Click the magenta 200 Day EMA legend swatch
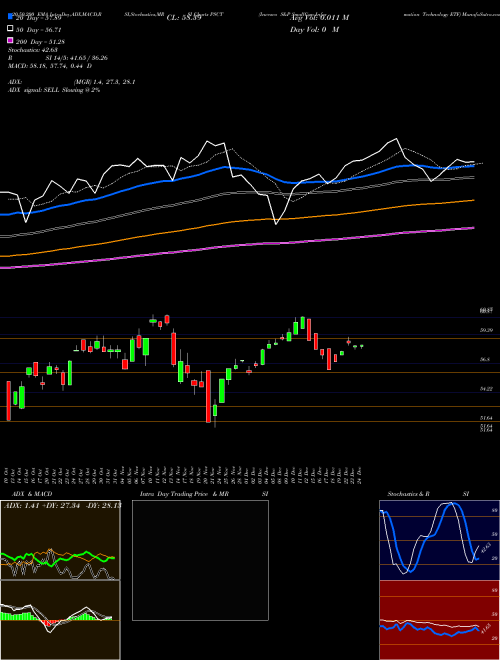 click(10, 41)
